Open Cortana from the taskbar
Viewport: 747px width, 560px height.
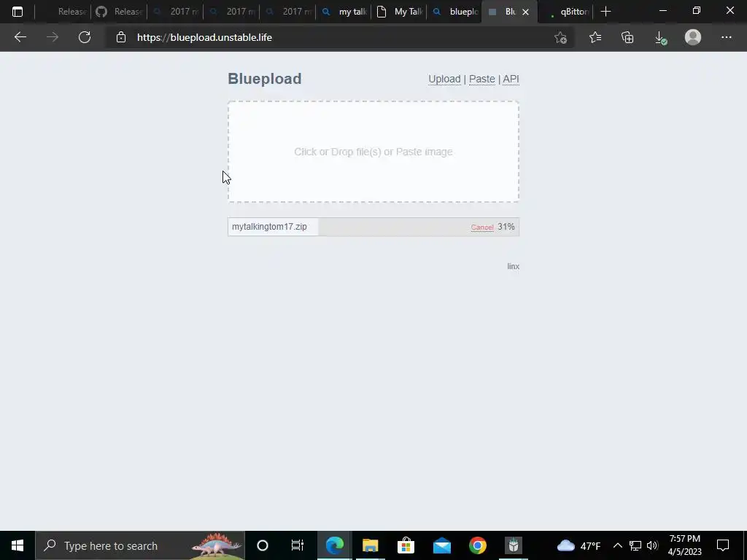(x=263, y=545)
